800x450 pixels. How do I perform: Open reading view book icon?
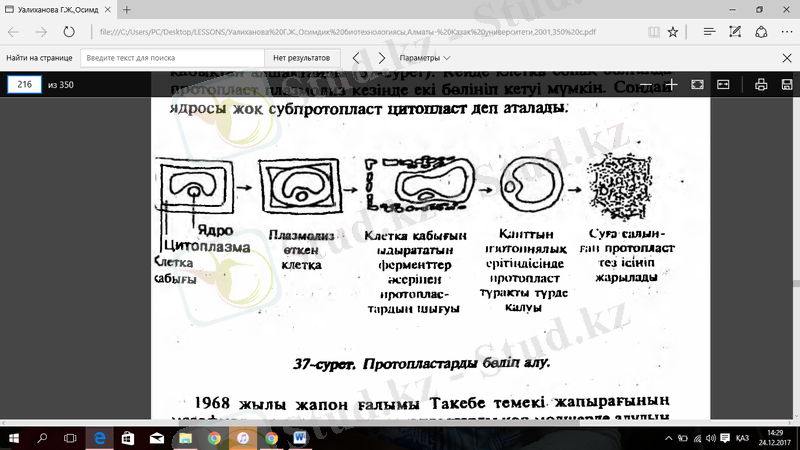pyautogui.click(x=654, y=32)
